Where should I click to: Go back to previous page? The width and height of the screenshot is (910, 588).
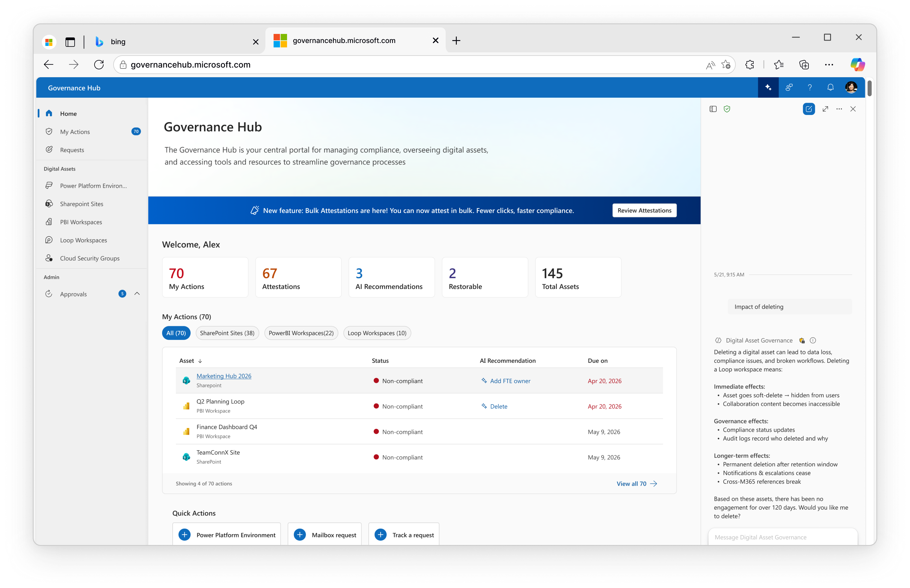49,65
